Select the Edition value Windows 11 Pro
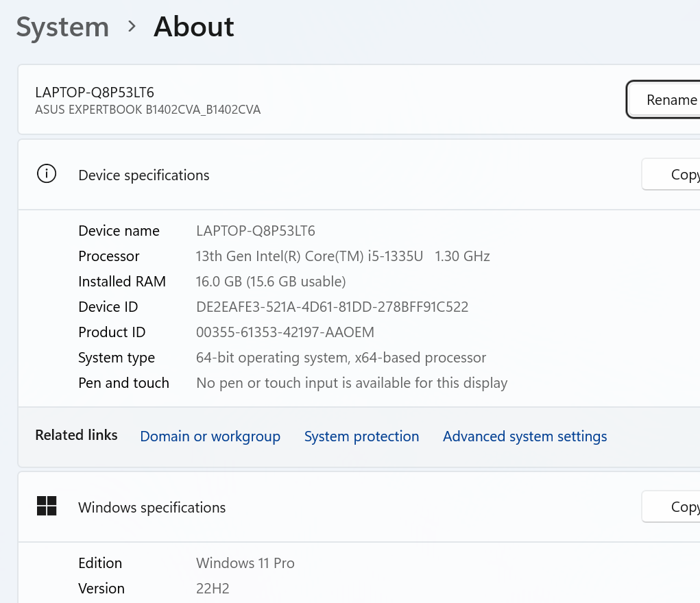Screen dimensions: 700x603 pos(245,563)
